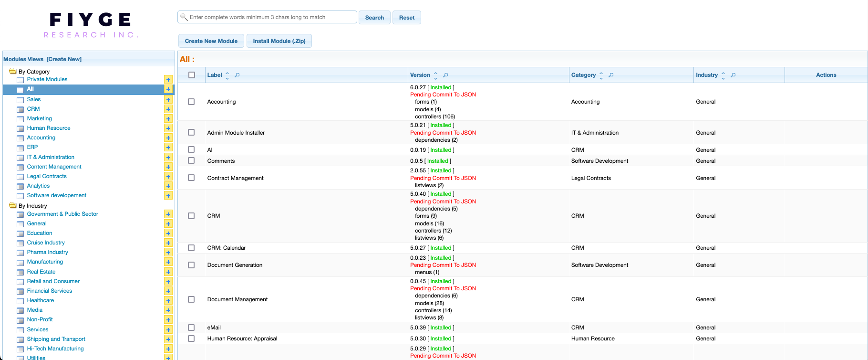Click the plus icon beside Private Modules
Image resolution: width=868 pixels, height=360 pixels.
pos(168,79)
